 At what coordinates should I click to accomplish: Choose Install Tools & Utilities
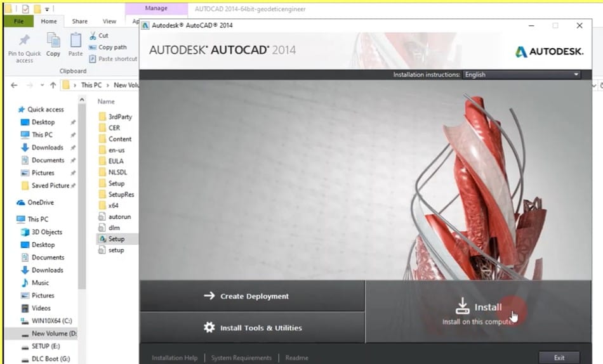(x=252, y=327)
